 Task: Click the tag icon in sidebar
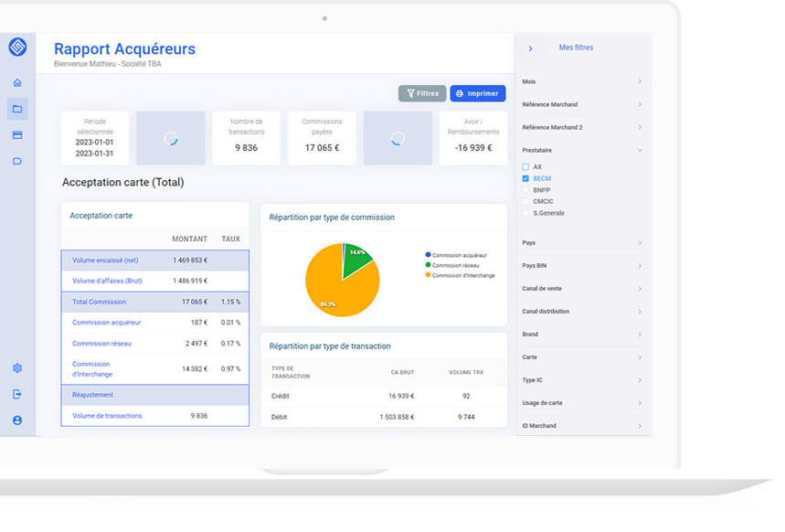click(x=17, y=161)
